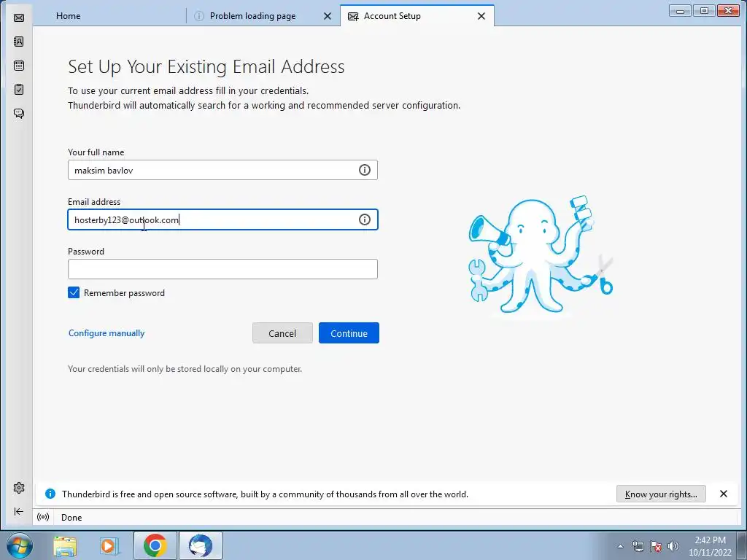
Task: Click the Your full name input field
Action: [222, 170]
